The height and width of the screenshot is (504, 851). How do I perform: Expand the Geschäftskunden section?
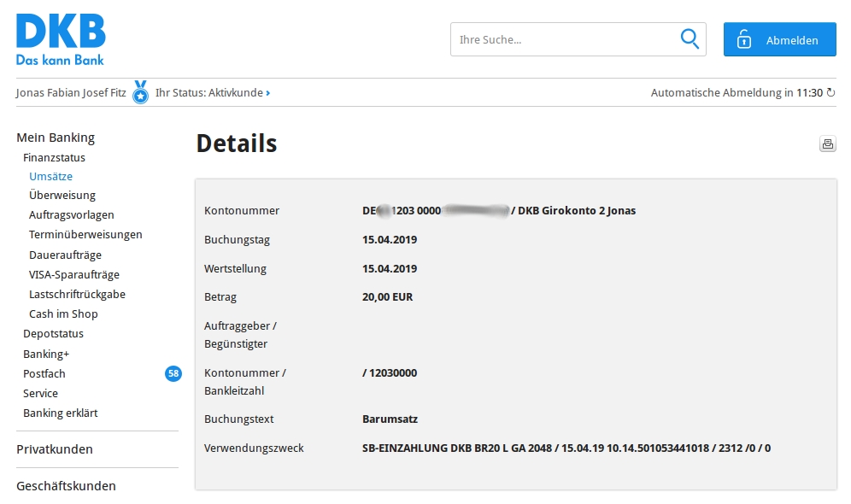(66, 486)
